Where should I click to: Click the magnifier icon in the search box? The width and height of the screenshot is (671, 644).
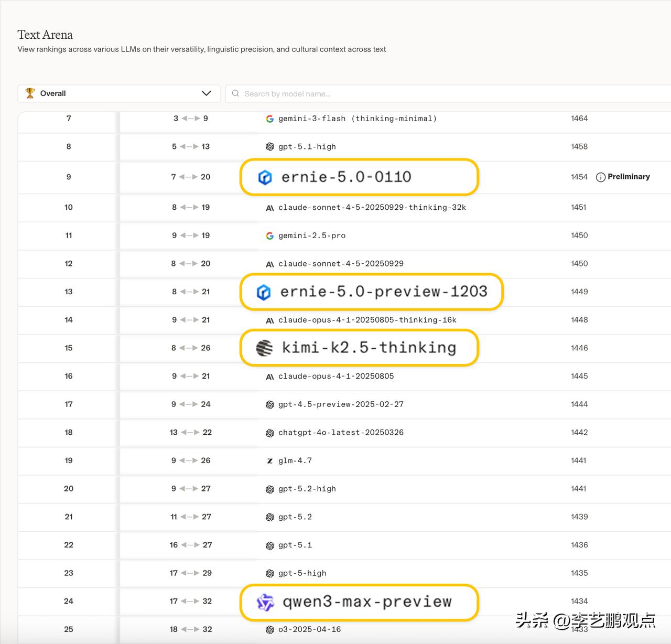click(x=236, y=93)
